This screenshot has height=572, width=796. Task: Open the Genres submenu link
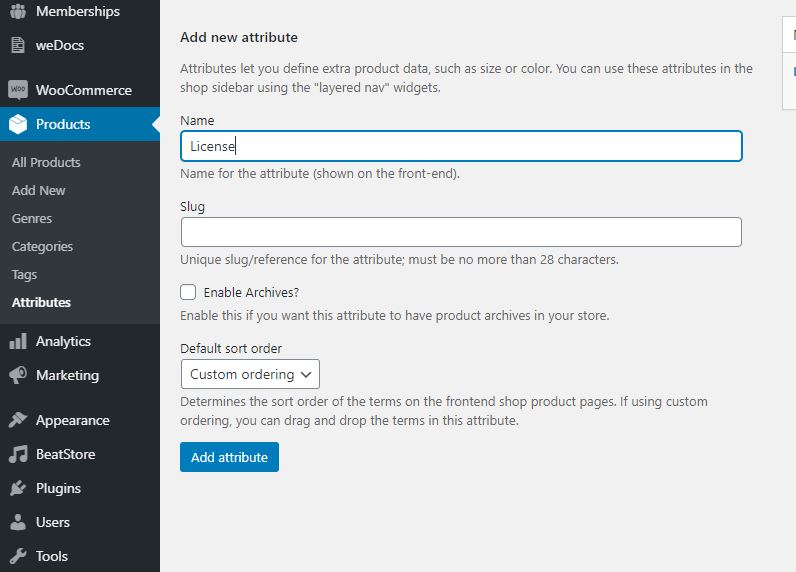click(x=32, y=218)
